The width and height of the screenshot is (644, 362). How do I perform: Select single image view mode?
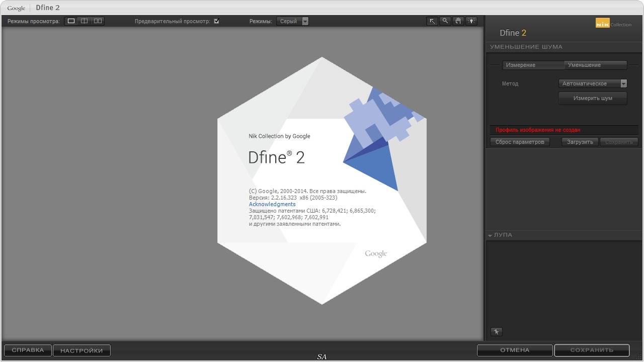pyautogui.click(x=71, y=21)
